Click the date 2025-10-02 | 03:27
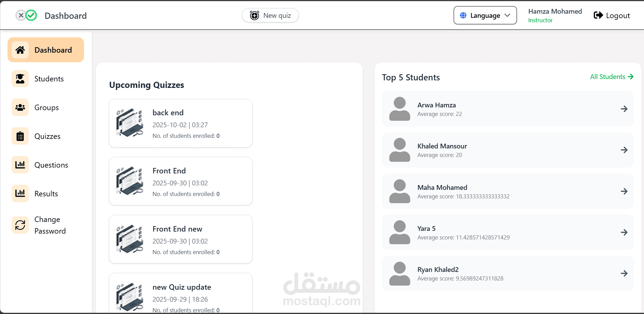Viewport: 644px width, 314px height. click(180, 125)
